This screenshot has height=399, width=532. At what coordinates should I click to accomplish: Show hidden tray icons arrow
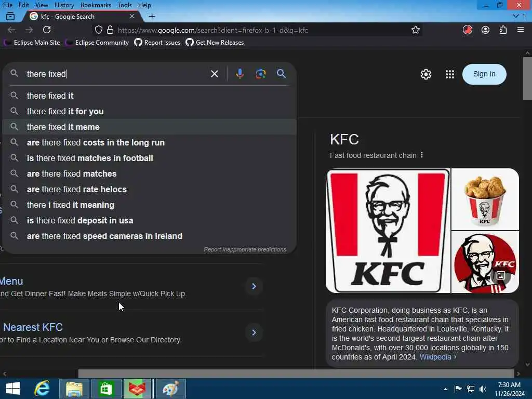(x=445, y=390)
